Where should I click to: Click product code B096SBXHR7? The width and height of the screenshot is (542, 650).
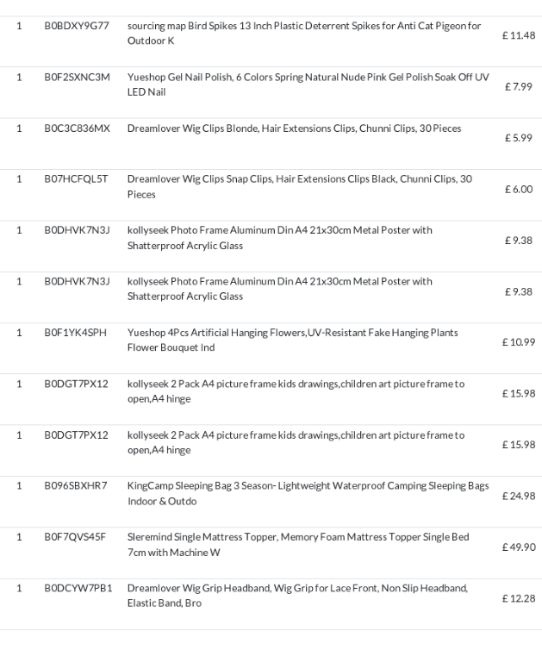click(x=75, y=486)
